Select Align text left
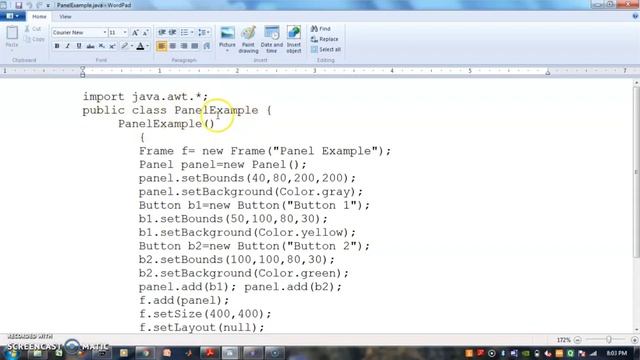This screenshot has height=360, width=640. (x=162, y=46)
